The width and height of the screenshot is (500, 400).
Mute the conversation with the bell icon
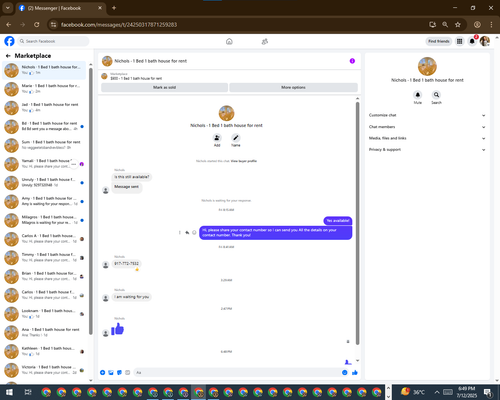coord(418,95)
